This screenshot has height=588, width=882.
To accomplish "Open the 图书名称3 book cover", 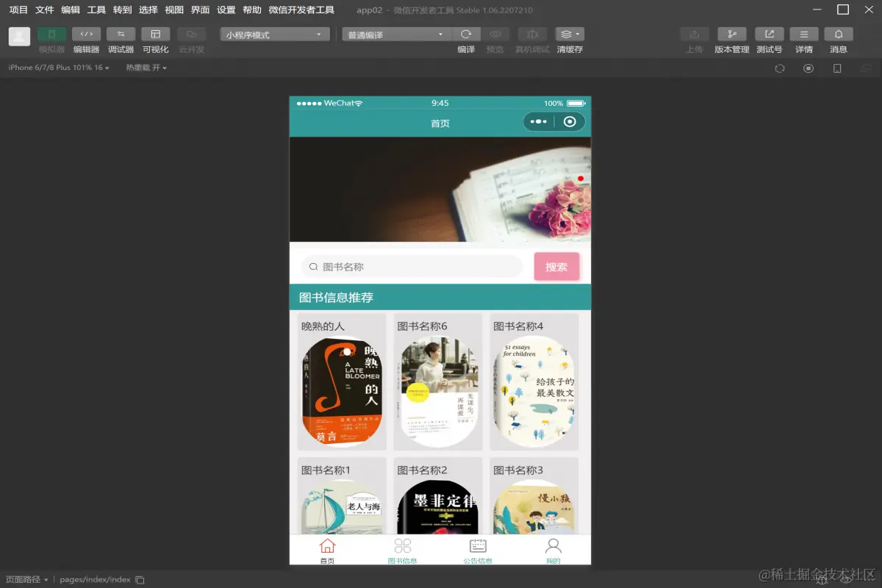I will click(x=534, y=507).
